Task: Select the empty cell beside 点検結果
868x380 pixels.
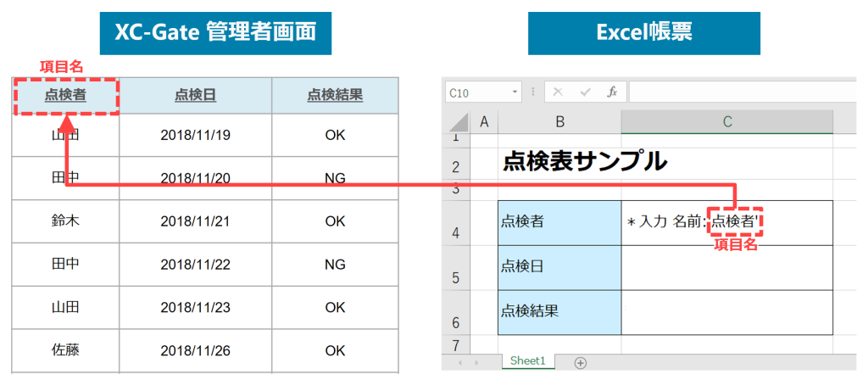Action: [726, 311]
